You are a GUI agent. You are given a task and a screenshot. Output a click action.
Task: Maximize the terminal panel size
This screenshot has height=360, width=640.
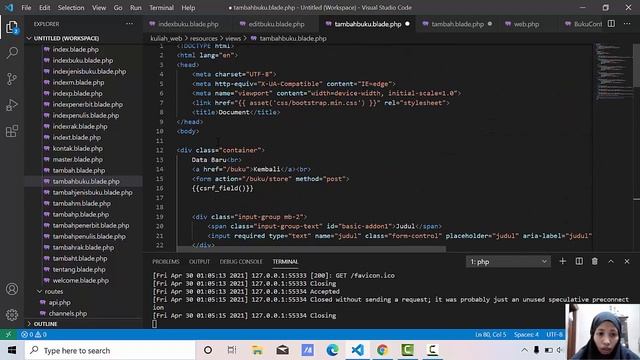pyautogui.click(x=611, y=261)
